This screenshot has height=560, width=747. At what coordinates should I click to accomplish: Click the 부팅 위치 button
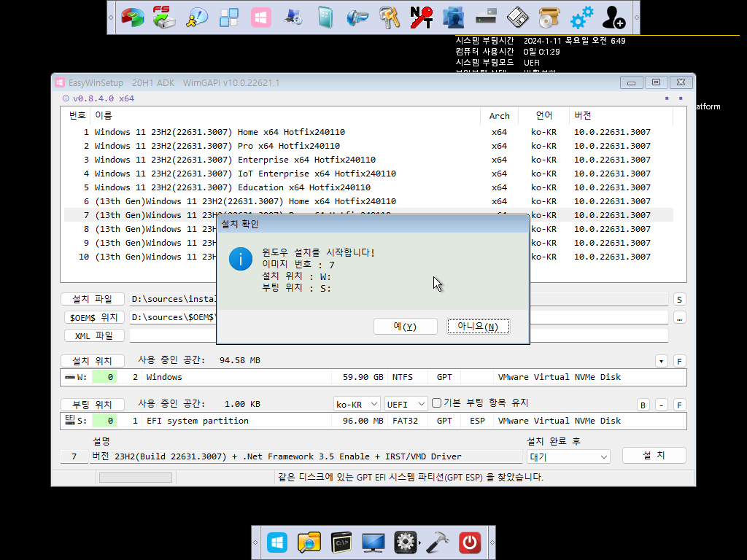coord(93,405)
